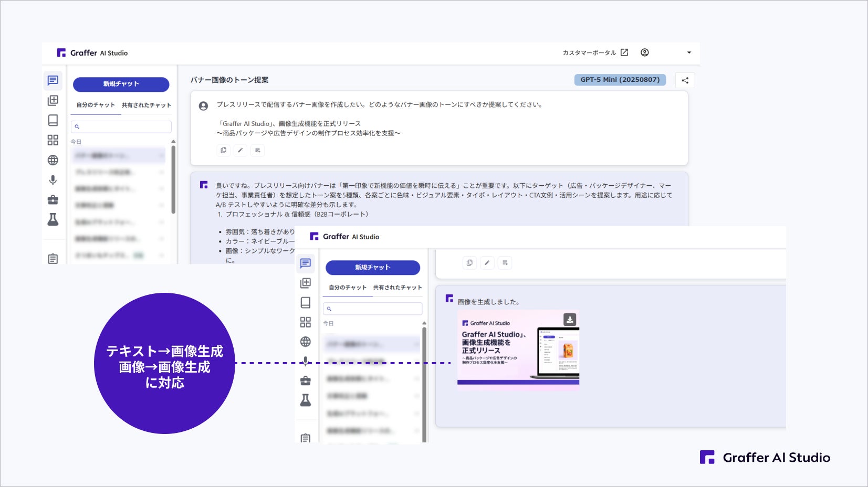Share the chat using the share icon
This screenshot has width=868, height=487.
[x=685, y=80]
